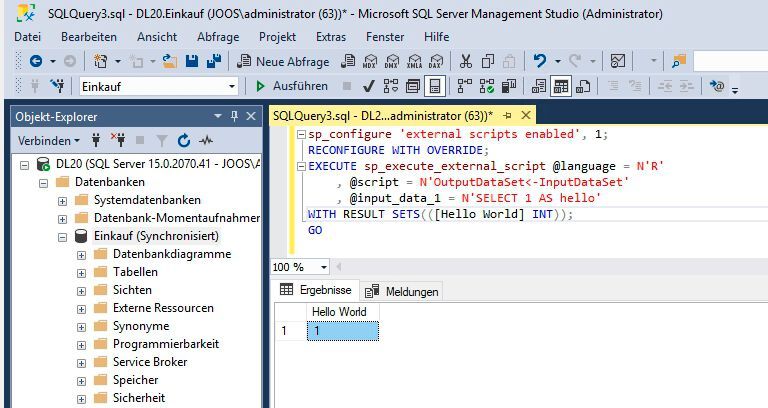Image resolution: width=768 pixels, height=408 pixels.
Task: Open the Abfrage menu
Action: [x=218, y=37]
